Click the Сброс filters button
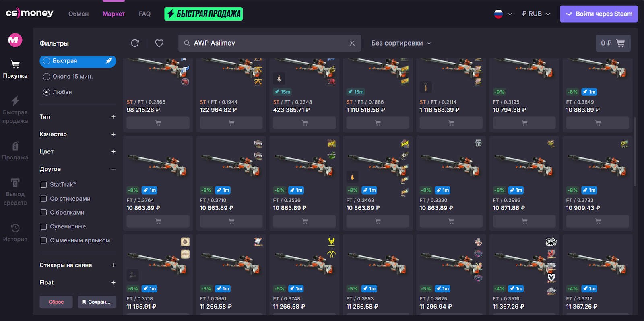The image size is (644, 321). point(56,302)
